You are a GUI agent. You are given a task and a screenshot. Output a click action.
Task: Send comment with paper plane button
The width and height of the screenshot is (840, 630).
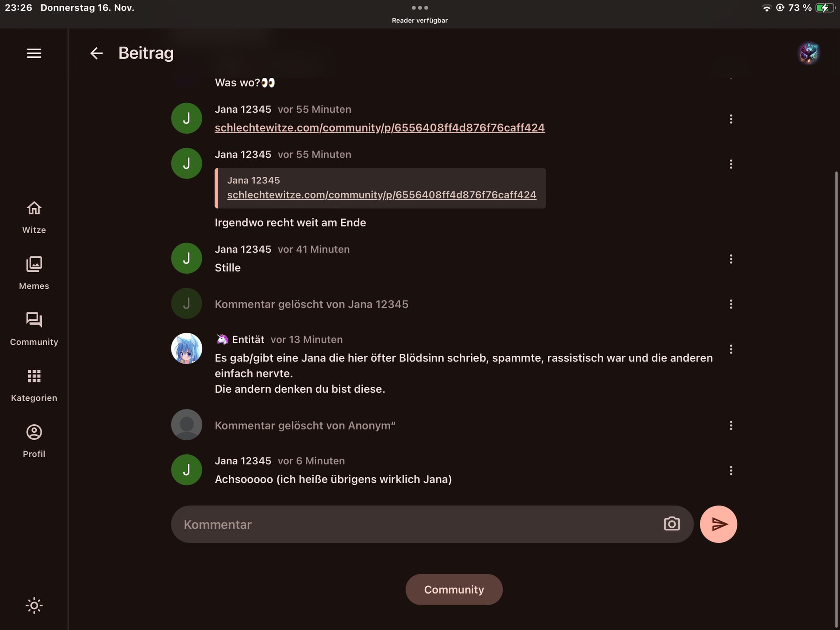[x=718, y=524]
